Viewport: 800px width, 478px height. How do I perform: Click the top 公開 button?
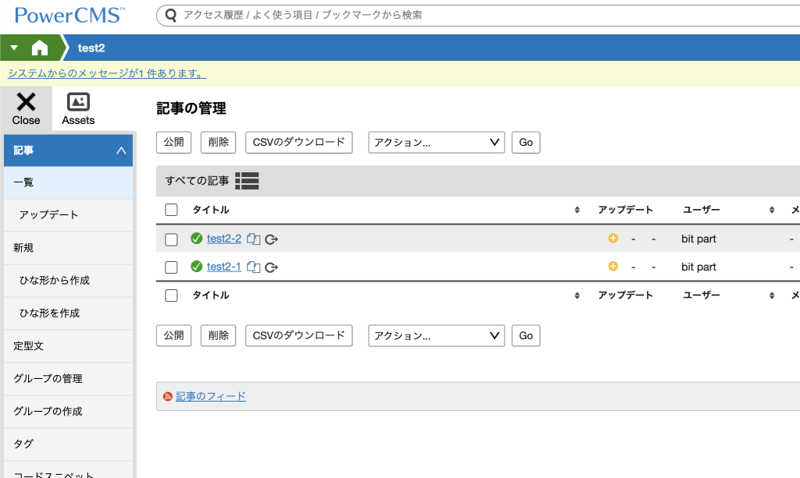point(173,142)
